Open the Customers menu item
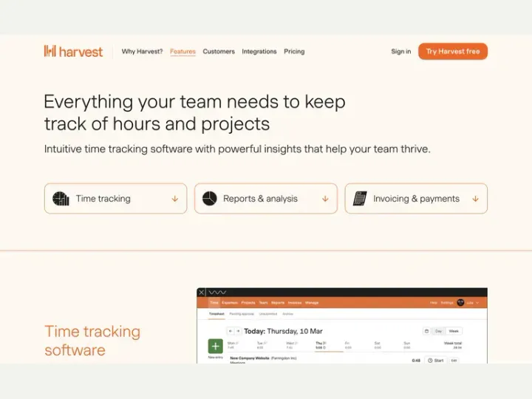Image resolution: width=532 pixels, height=399 pixels. coord(219,51)
